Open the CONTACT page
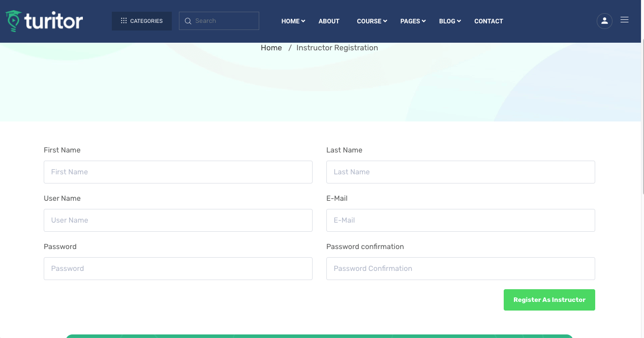This screenshot has height=338, width=644. (x=488, y=21)
